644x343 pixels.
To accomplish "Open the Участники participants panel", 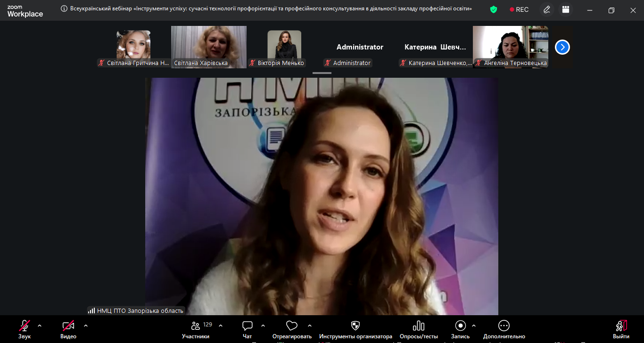I will 196,329.
